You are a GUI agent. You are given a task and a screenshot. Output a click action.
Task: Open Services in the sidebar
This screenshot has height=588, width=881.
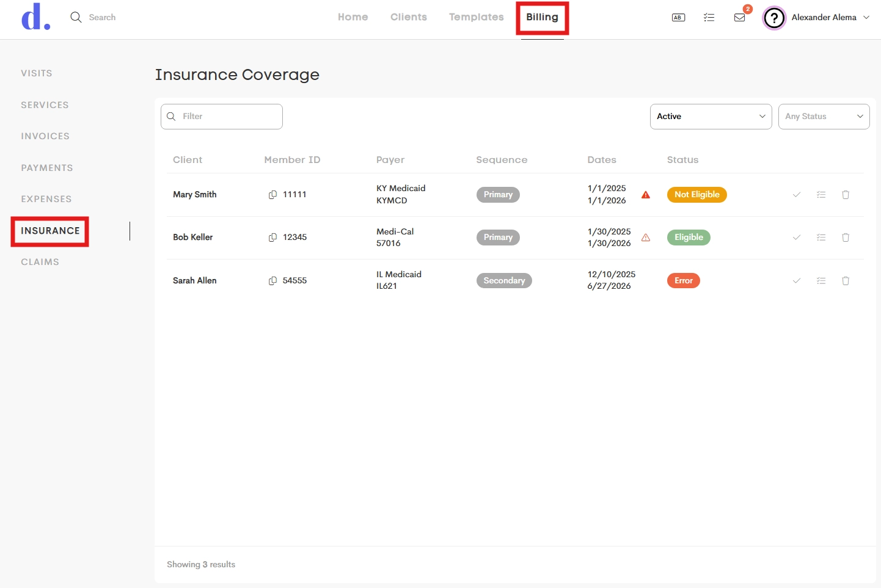click(x=45, y=105)
